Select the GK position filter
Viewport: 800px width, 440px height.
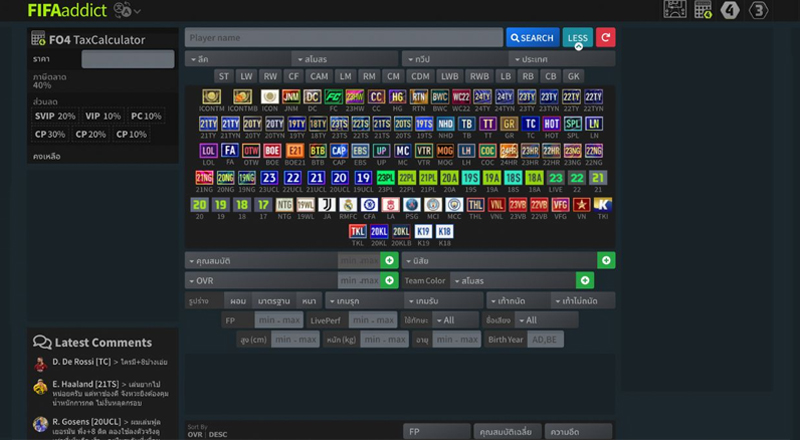coord(573,76)
